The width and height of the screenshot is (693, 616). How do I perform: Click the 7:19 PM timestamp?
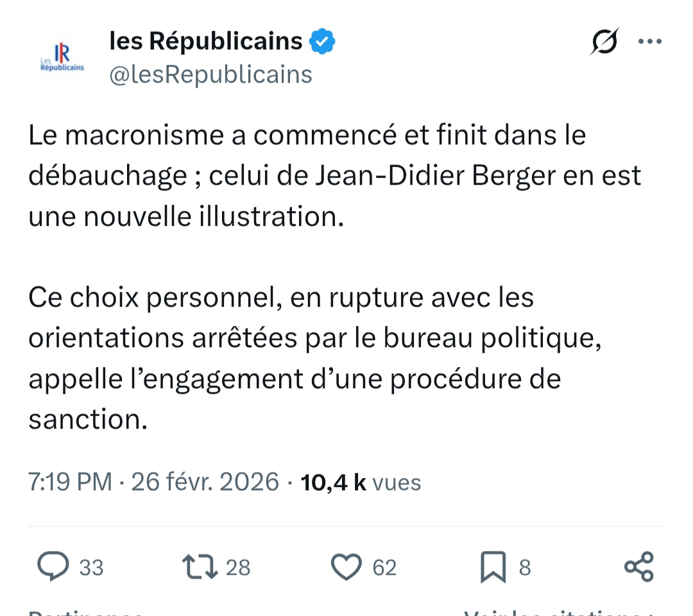pos(71,482)
